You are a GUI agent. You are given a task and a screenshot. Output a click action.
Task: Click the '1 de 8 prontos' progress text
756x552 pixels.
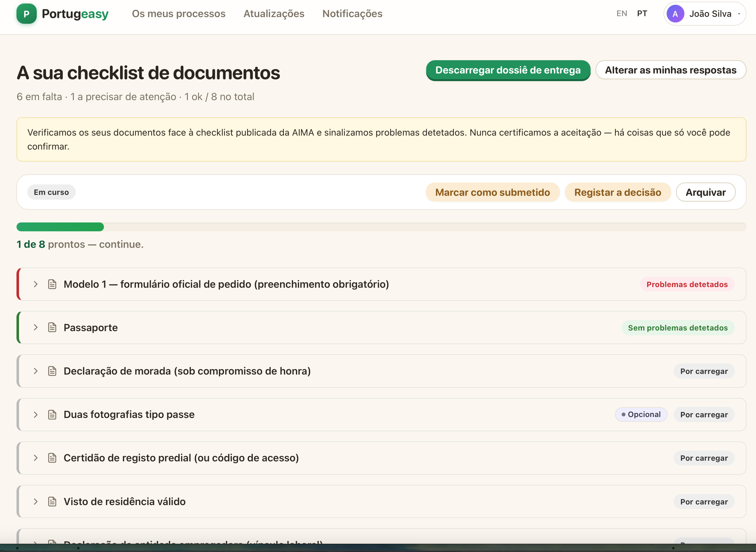click(x=80, y=244)
